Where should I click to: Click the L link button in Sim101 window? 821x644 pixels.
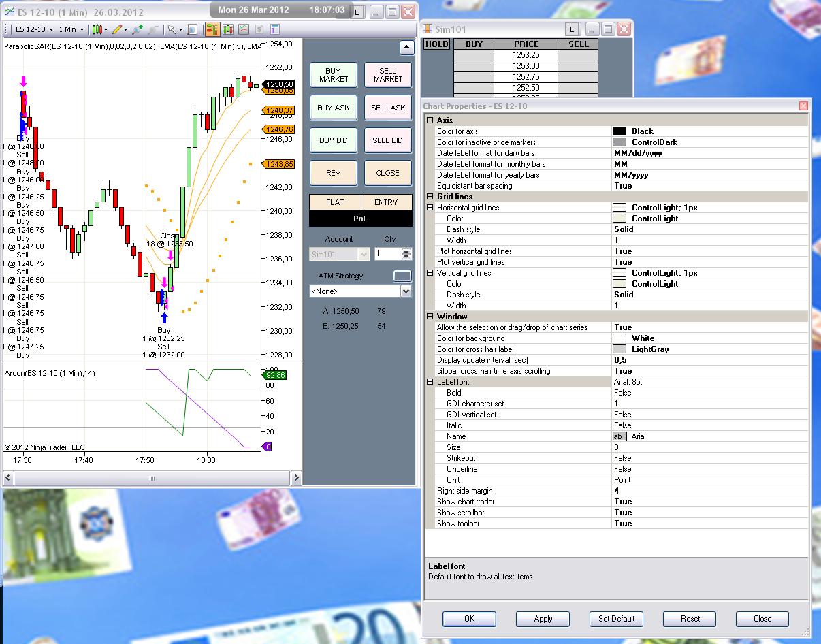(573, 29)
